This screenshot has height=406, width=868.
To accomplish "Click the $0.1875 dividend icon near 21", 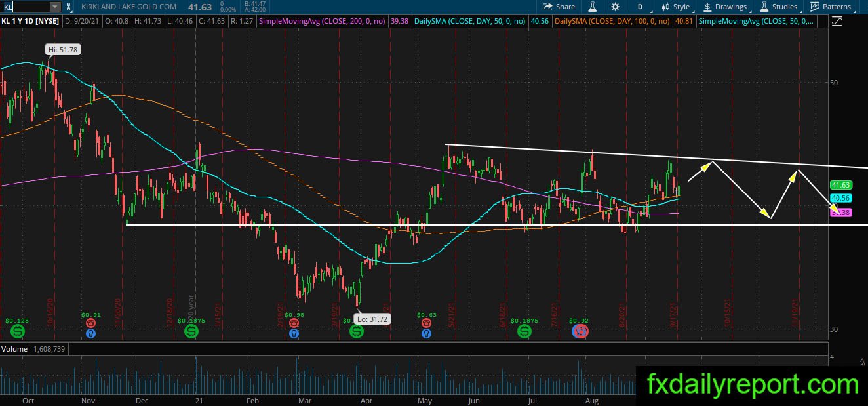I will (x=191, y=332).
